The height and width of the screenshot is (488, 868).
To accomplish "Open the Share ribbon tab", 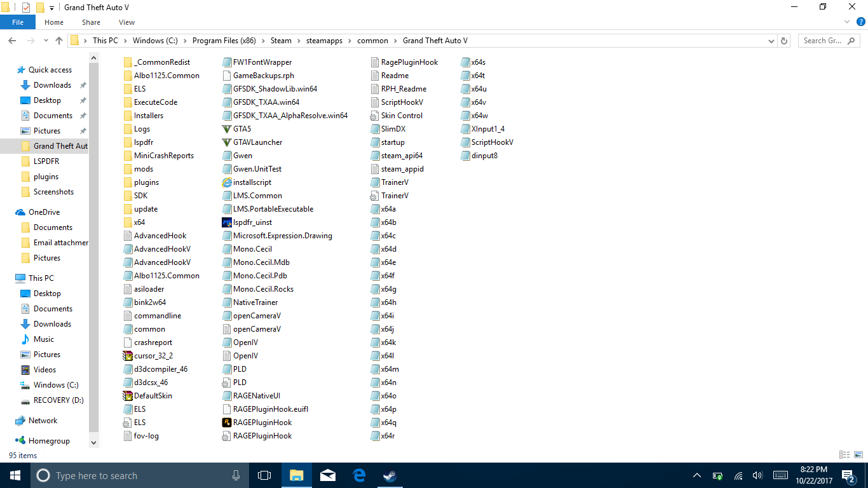I will coord(92,22).
